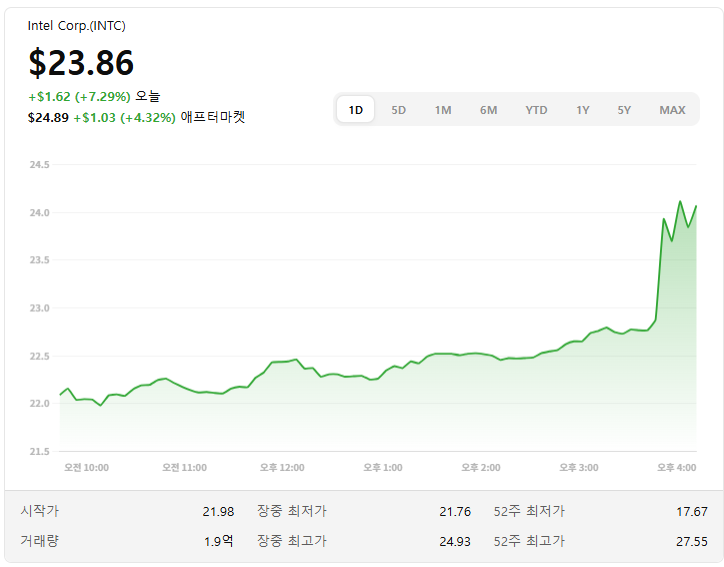Click the 23.0 y-axis label
Image resolution: width=724 pixels, height=567 pixels.
point(40,308)
